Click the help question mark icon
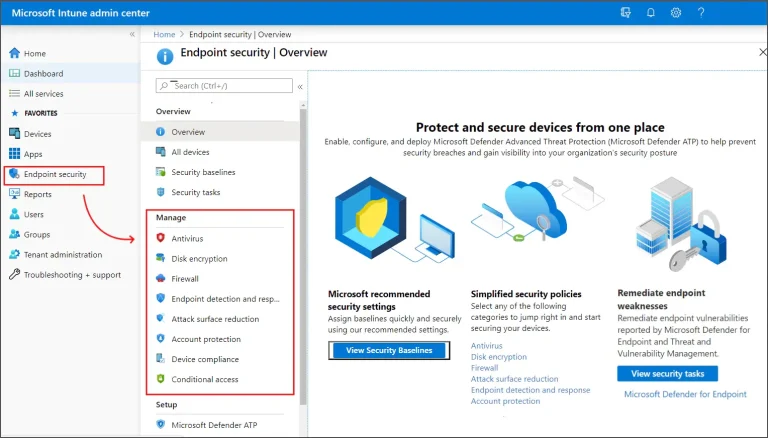768x438 pixels. pos(701,13)
